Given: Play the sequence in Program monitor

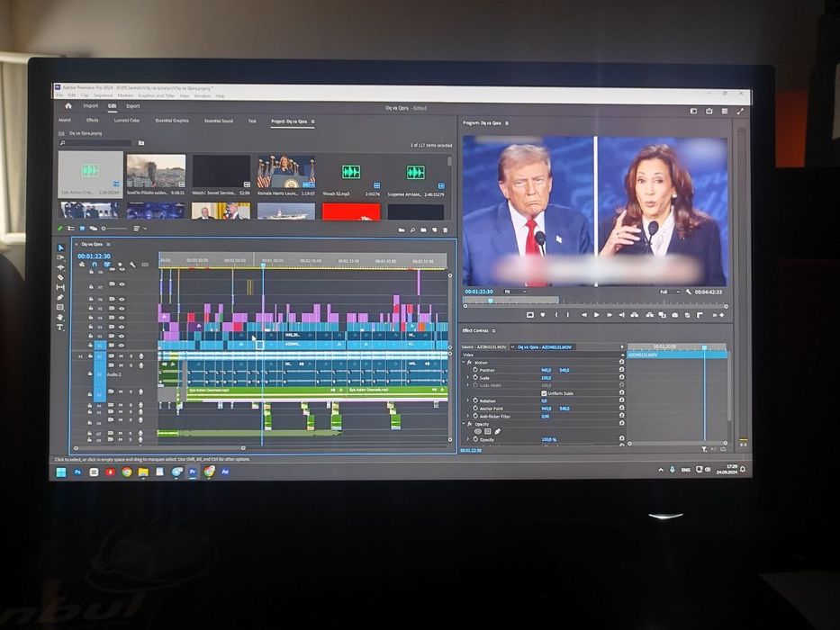Looking at the screenshot, I should click(x=597, y=315).
